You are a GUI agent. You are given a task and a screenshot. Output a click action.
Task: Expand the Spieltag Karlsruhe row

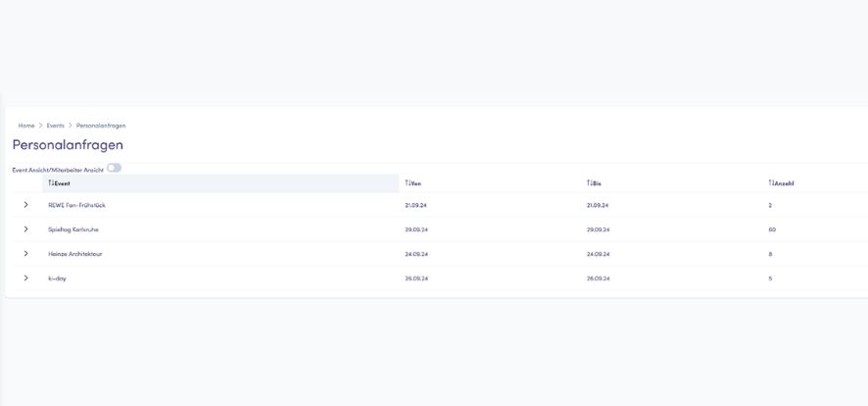25,229
